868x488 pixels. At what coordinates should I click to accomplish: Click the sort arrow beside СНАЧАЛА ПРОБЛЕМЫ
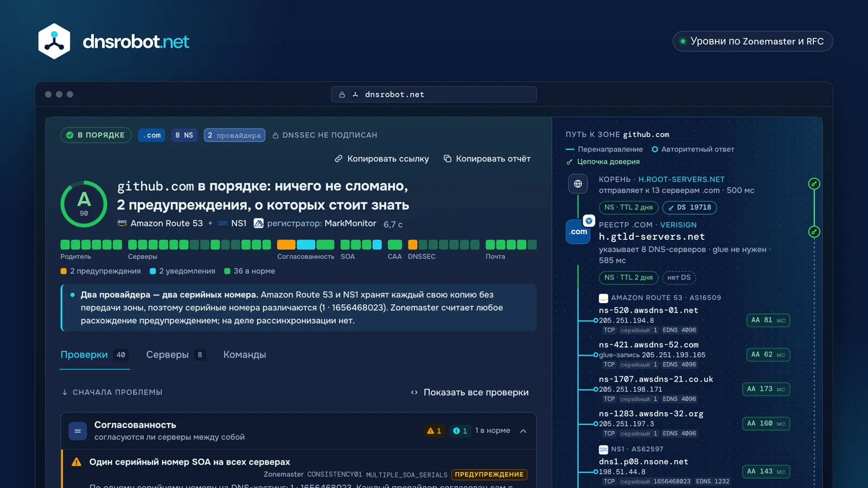click(x=65, y=392)
